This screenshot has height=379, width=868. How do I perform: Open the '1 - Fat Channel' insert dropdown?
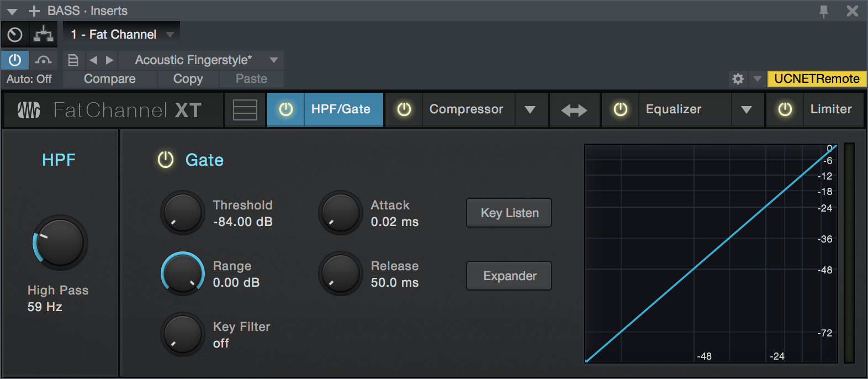coord(121,35)
